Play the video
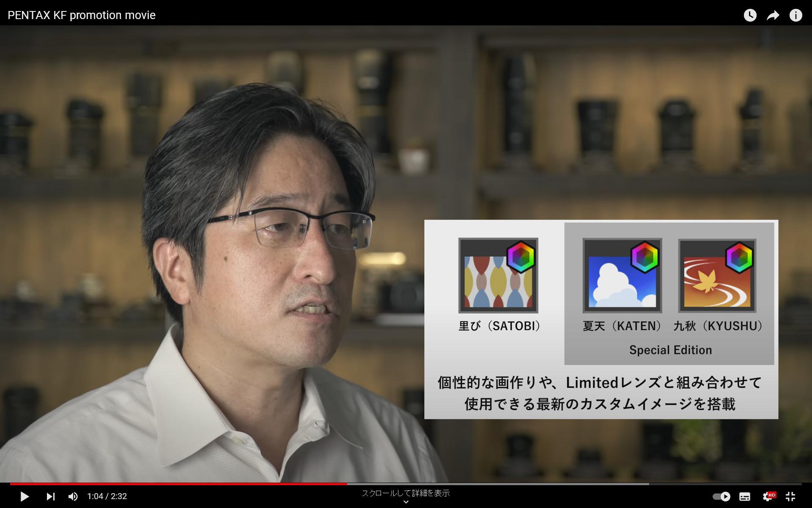The image size is (812, 508). click(x=25, y=496)
